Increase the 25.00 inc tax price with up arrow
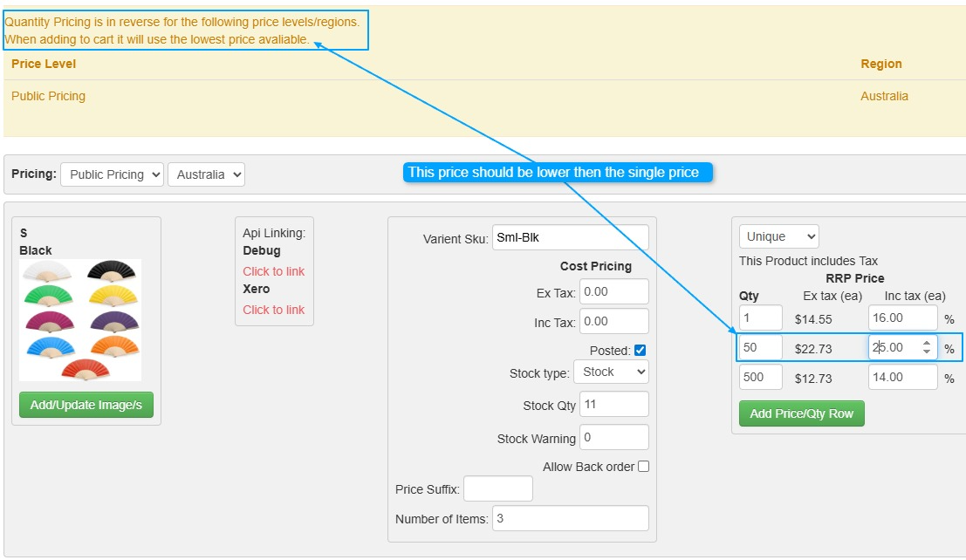The image size is (966, 560). (927, 343)
